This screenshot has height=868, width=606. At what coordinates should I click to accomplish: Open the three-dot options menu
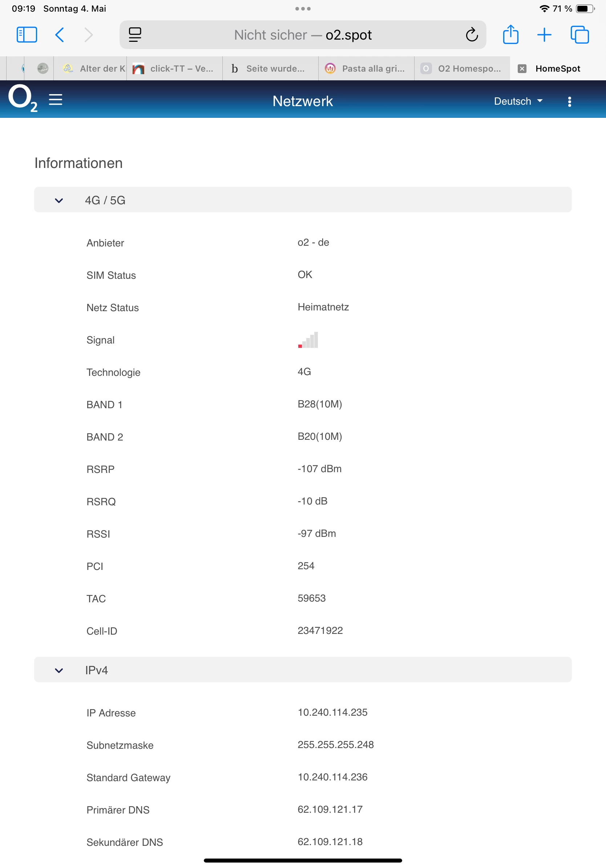pos(569,101)
